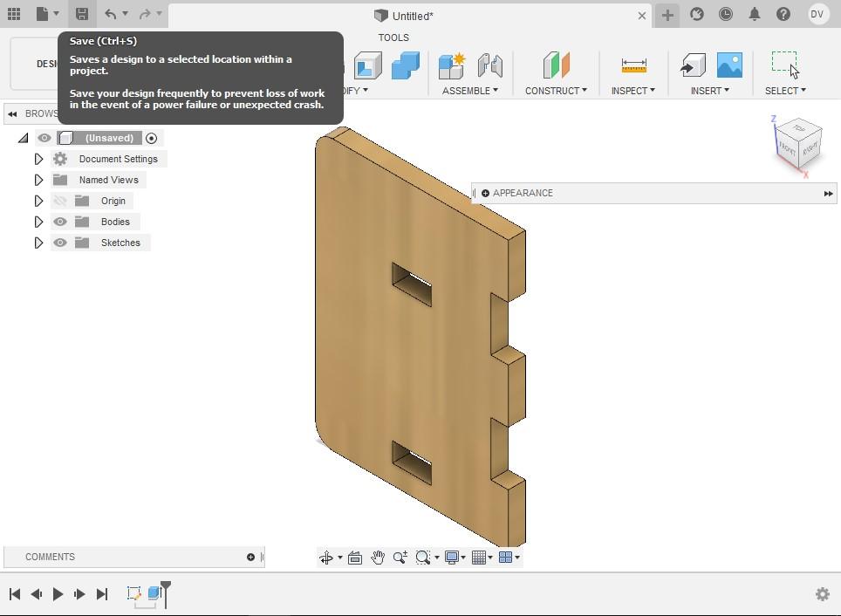Open the SELECT menu
Viewport: 841px width, 616px height.
(x=785, y=91)
